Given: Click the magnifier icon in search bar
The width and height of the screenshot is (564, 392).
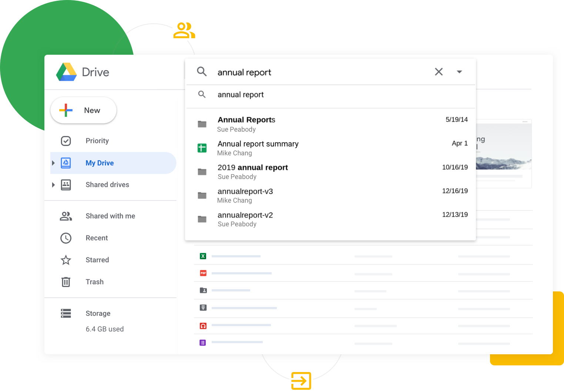Looking at the screenshot, I should pyautogui.click(x=202, y=71).
